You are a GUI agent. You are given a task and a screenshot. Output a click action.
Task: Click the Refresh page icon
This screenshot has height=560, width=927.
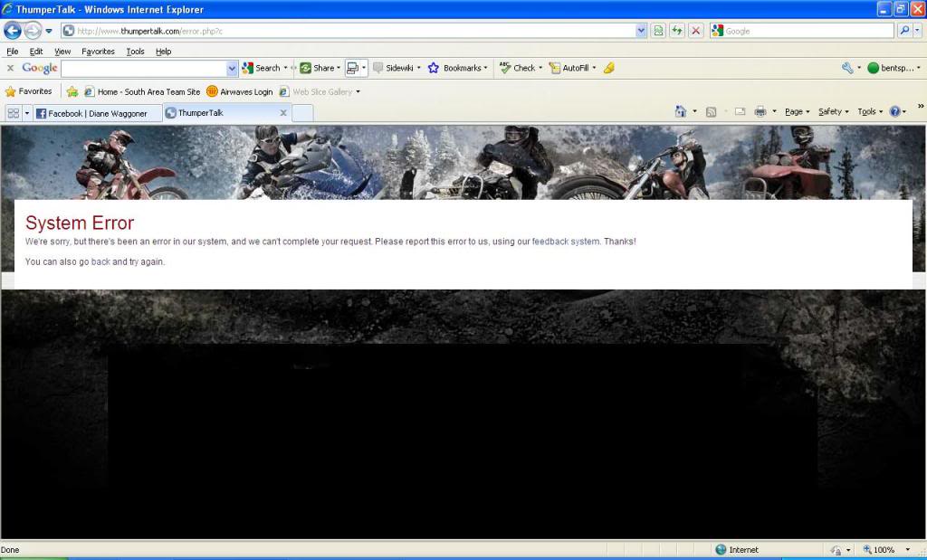click(x=676, y=31)
